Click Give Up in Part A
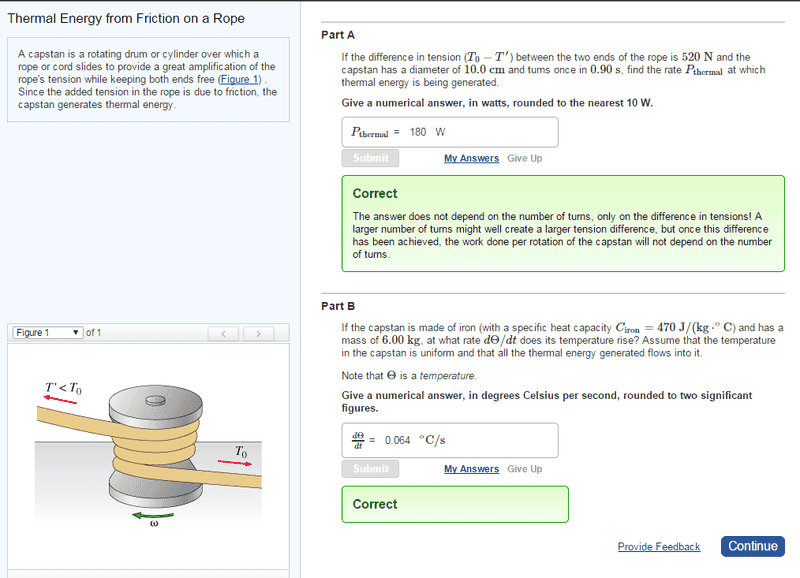Image resolution: width=800 pixels, height=578 pixels. click(524, 158)
